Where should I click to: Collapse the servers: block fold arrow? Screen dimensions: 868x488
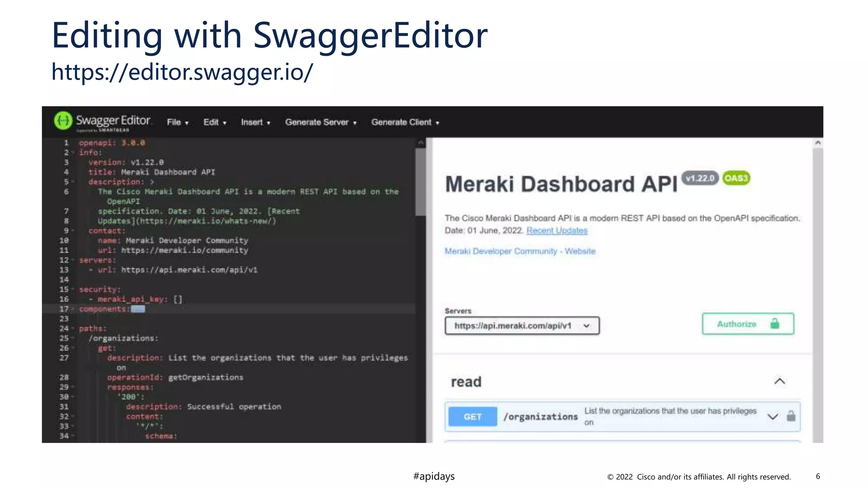point(72,260)
